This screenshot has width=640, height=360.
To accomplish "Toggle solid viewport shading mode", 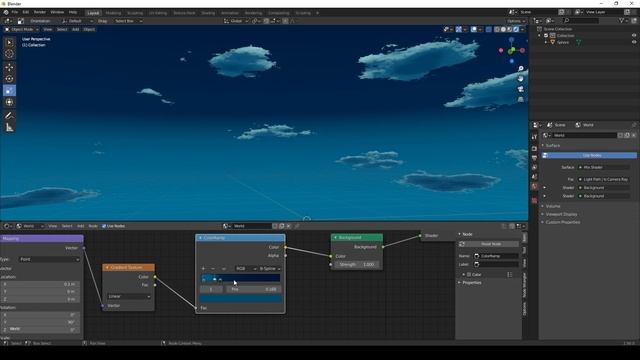I will pos(503,29).
